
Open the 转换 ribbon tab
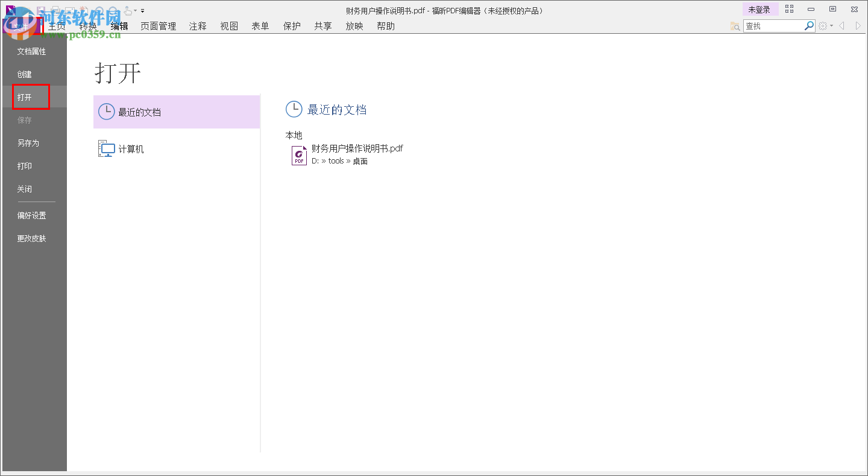88,26
